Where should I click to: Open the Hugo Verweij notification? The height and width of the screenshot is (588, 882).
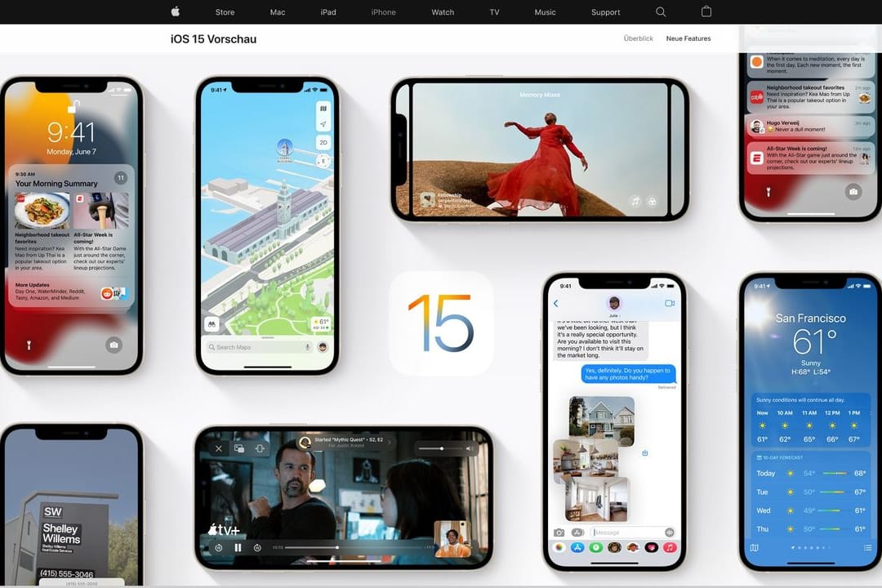[812, 126]
